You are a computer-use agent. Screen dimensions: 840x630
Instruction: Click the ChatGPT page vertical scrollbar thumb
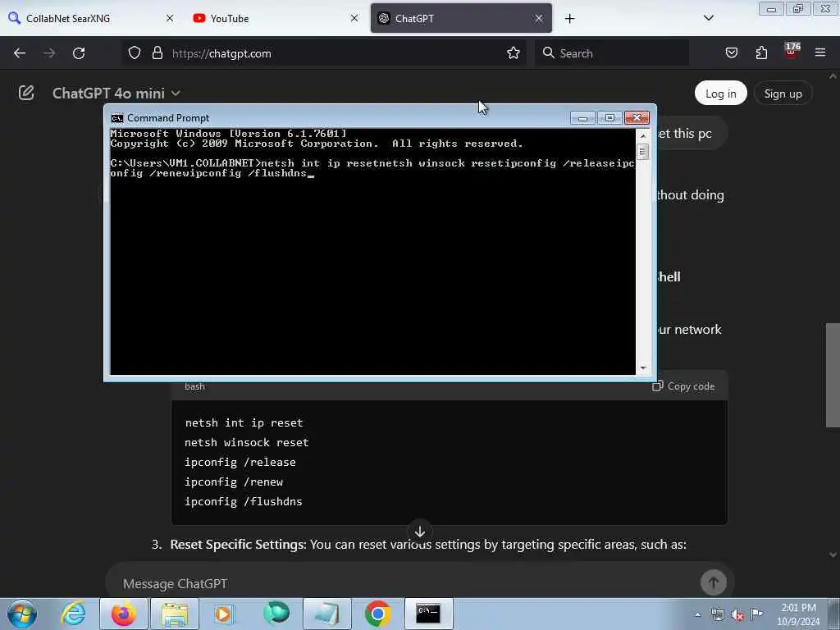[x=833, y=375]
